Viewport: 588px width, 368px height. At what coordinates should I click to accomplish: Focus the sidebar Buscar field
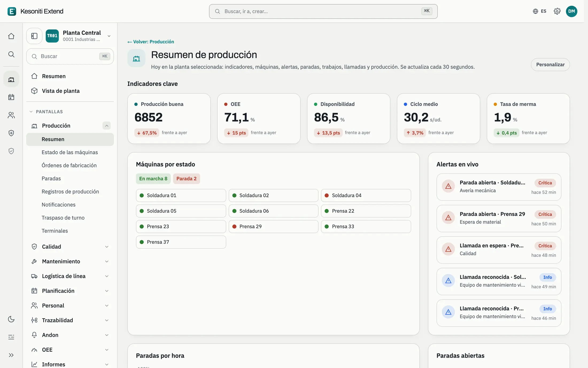coord(70,56)
